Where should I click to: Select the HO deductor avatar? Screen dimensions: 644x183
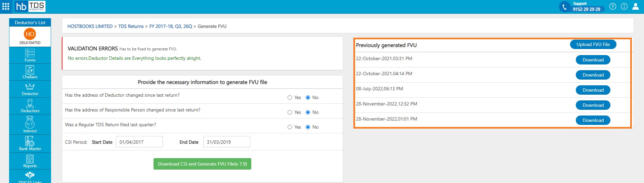[x=30, y=34]
